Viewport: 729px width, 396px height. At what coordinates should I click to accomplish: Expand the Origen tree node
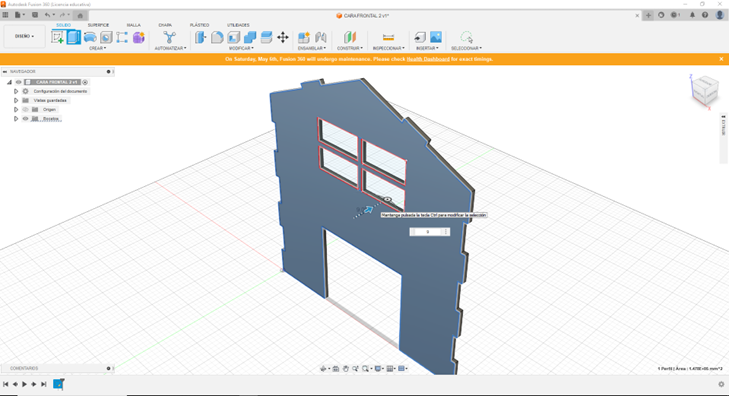16,110
